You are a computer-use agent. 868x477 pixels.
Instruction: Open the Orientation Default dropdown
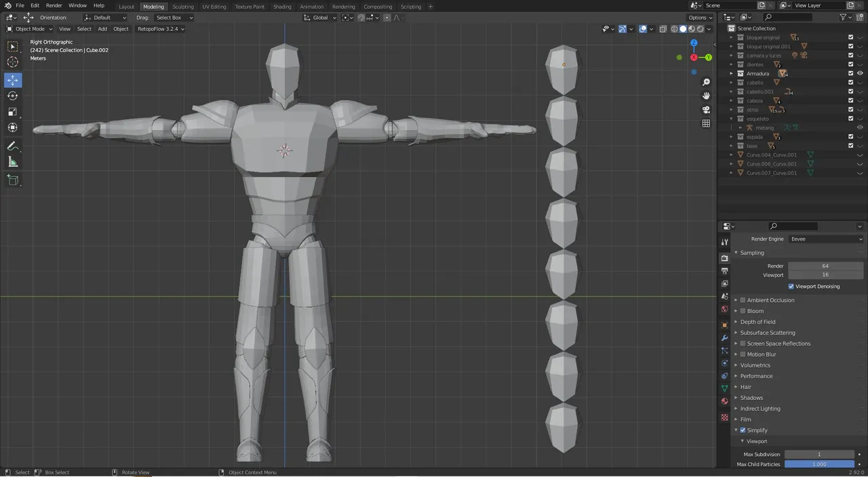pos(105,18)
